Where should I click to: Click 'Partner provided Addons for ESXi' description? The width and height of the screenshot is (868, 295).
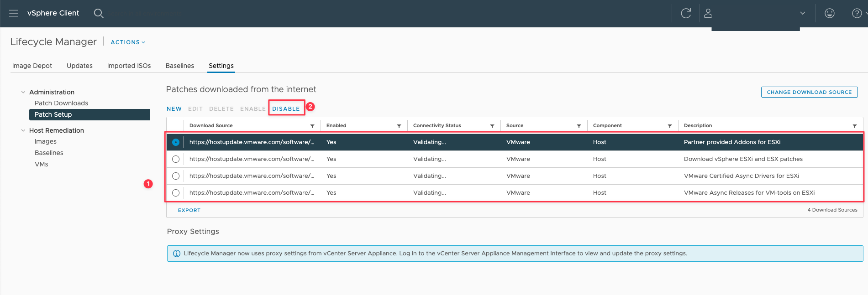732,142
